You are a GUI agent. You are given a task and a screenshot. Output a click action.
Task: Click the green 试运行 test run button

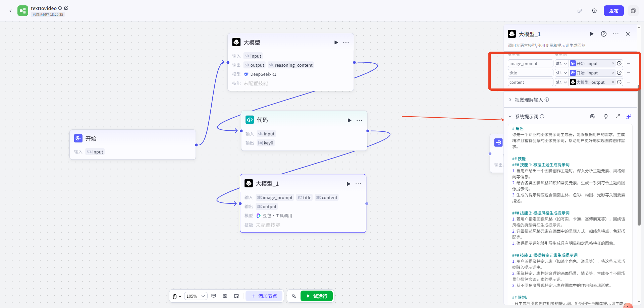pos(317,296)
